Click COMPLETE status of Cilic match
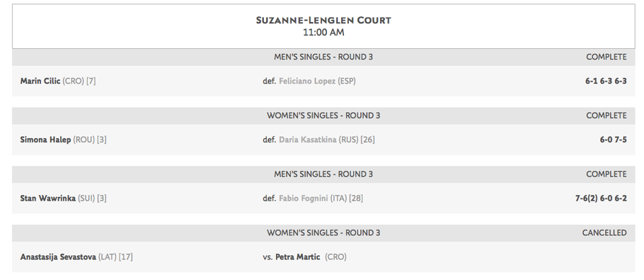Image resolution: width=644 pixels, height=280 pixels. tap(606, 57)
